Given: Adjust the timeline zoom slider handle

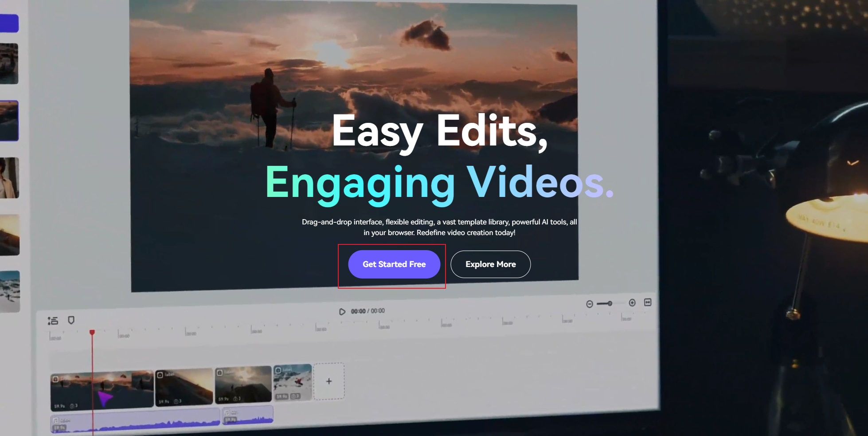Looking at the screenshot, I should (x=610, y=303).
